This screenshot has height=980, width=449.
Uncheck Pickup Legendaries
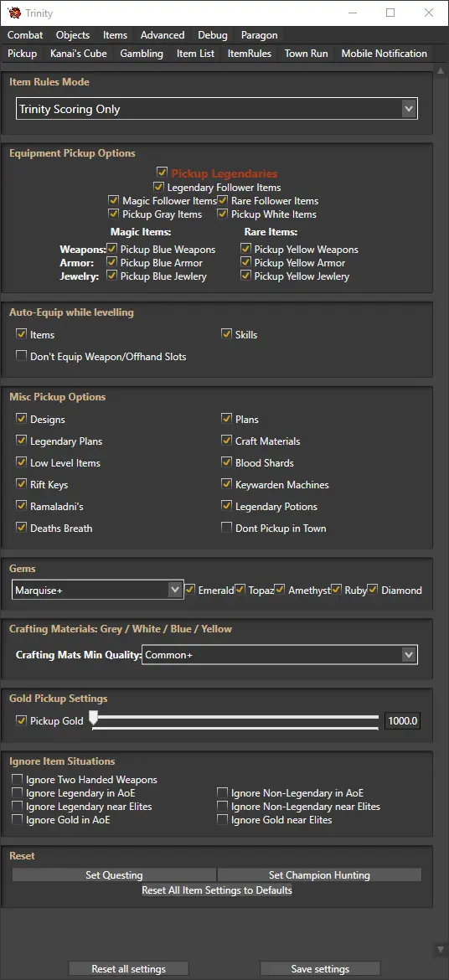pos(162,171)
